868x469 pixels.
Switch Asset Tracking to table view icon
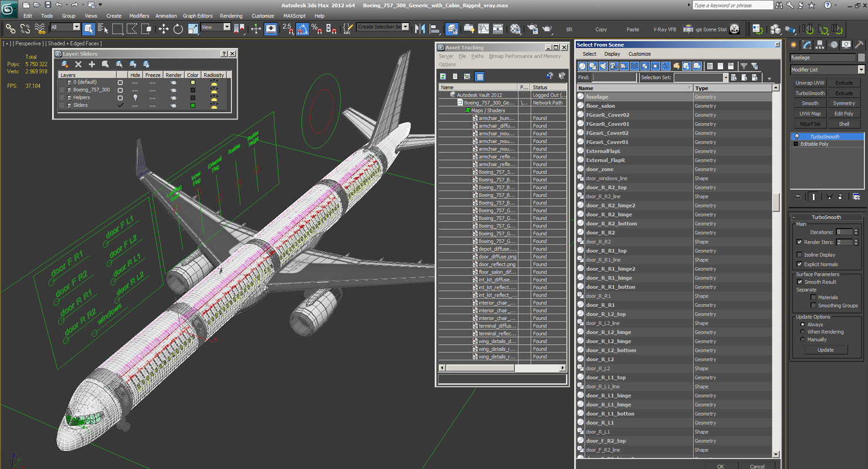(x=480, y=76)
